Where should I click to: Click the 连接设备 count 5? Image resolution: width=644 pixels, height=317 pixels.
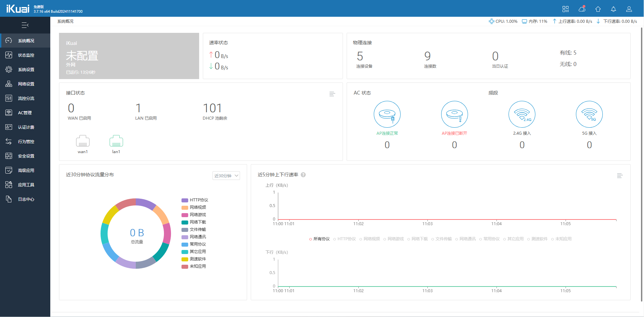[x=360, y=56]
